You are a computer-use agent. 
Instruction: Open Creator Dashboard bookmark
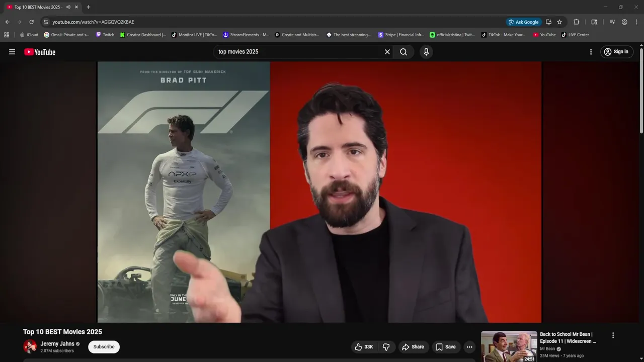(143, 35)
